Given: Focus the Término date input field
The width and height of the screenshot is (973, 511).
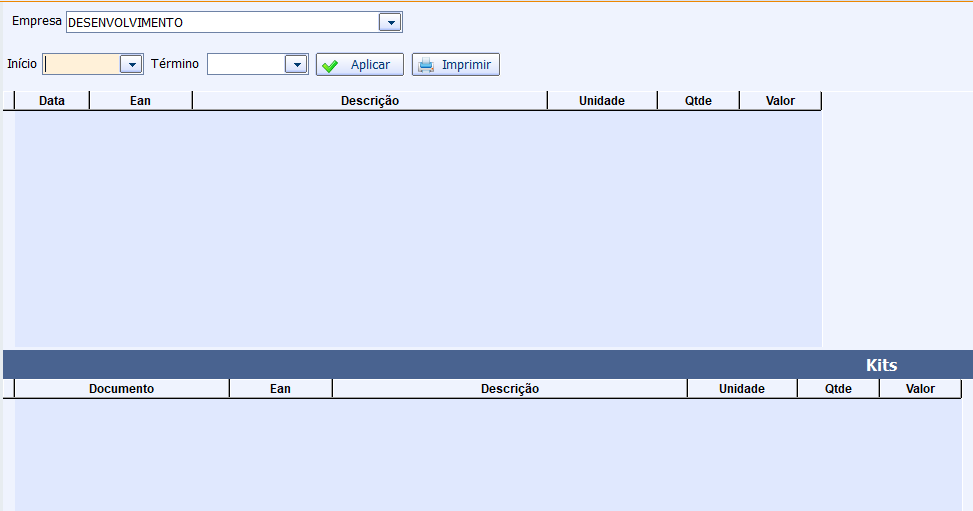Looking at the screenshot, I should (x=246, y=64).
